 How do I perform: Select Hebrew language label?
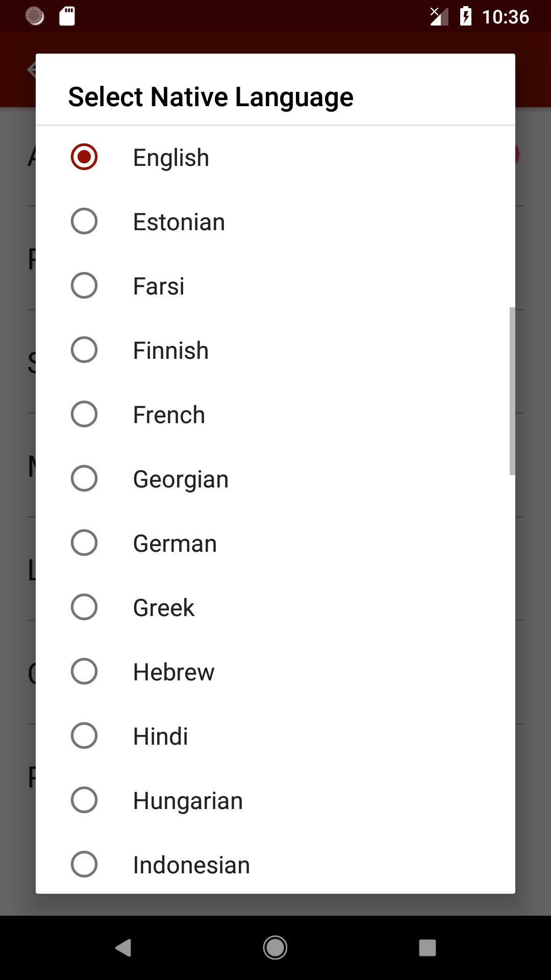[x=173, y=672]
